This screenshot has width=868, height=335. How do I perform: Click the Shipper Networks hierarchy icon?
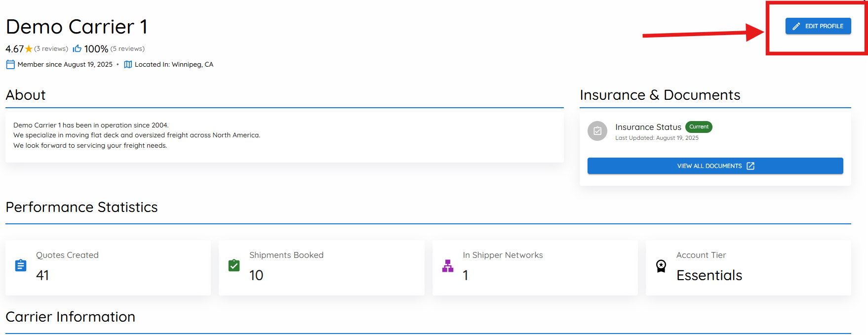pyautogui.click(x=448, y=266)
